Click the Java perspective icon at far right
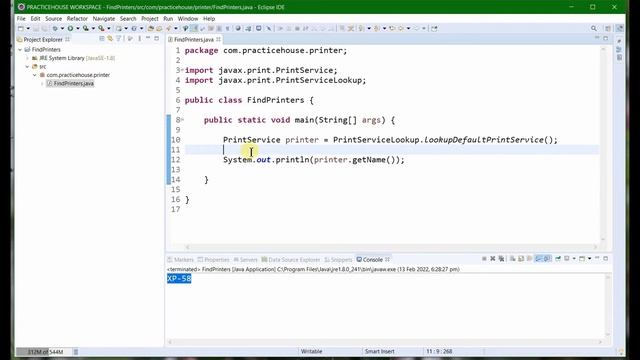The height and width of the screenshot is (360, 640). (620, 28)
